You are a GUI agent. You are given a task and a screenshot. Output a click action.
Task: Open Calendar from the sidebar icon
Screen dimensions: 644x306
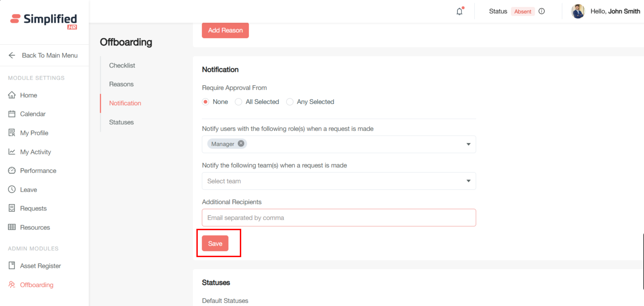(12, 114)
